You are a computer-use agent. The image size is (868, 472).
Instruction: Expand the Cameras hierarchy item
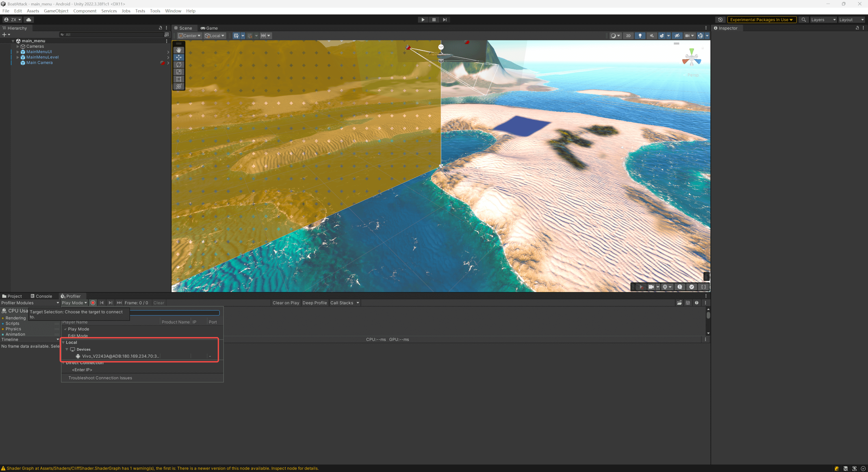tap(18, 47)
